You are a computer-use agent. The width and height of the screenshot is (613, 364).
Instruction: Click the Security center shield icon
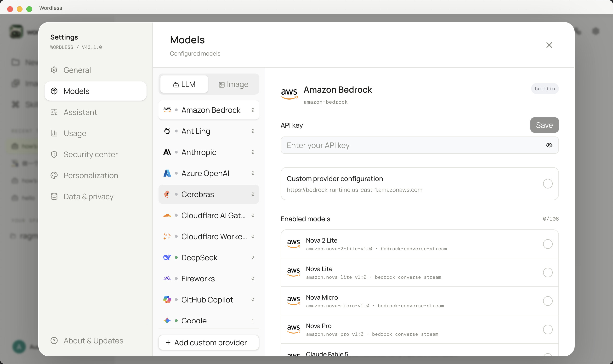(x=54, y=154)
